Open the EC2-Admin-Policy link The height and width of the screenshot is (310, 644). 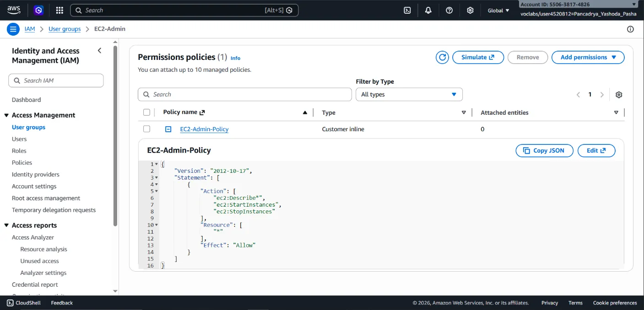(204, 129)
